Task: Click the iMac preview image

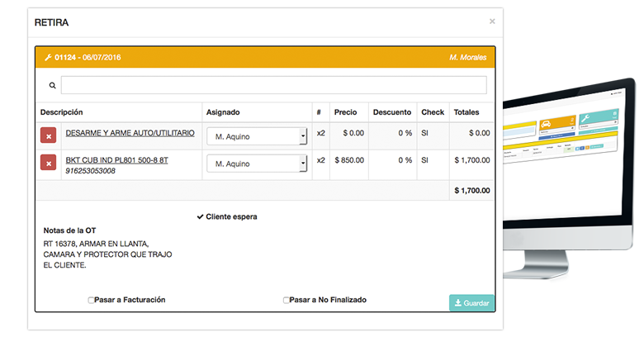Action: pyautogui.click(x=570, y=182)
